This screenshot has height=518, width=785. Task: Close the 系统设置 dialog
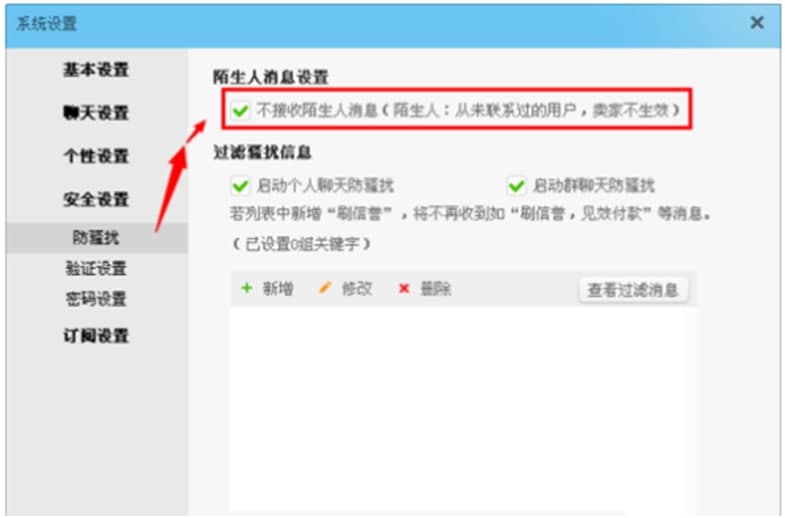(757, 23)
